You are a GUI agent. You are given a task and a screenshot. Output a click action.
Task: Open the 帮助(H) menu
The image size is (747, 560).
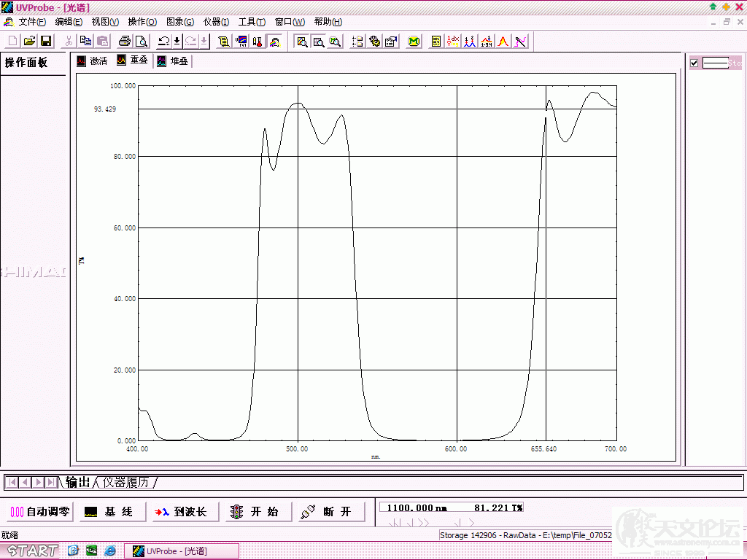[x=328, y=22]
